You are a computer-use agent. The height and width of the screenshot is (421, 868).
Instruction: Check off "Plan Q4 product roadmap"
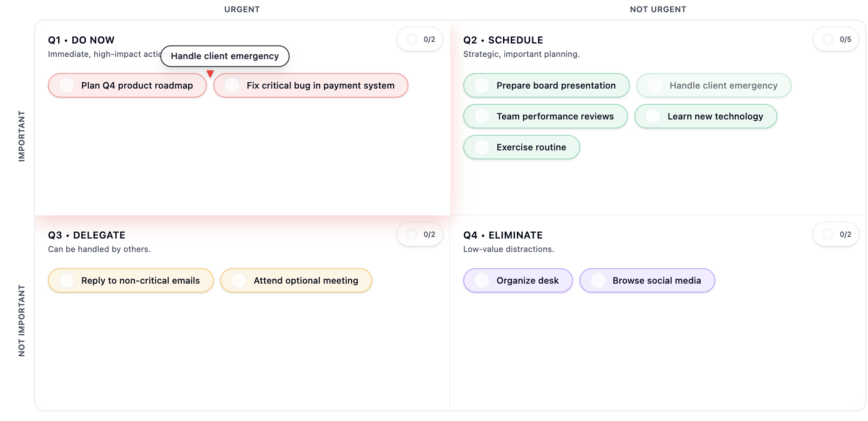click(x=66, y=85)
